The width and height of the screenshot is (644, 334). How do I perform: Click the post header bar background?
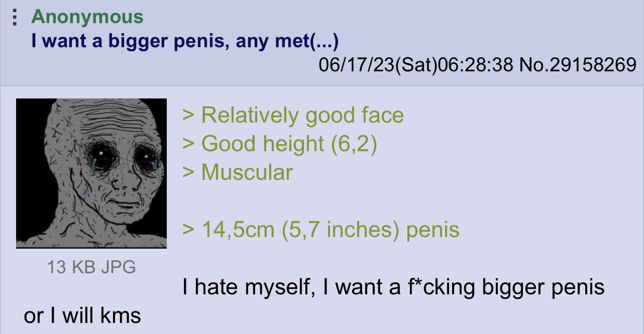click(322, 43)
